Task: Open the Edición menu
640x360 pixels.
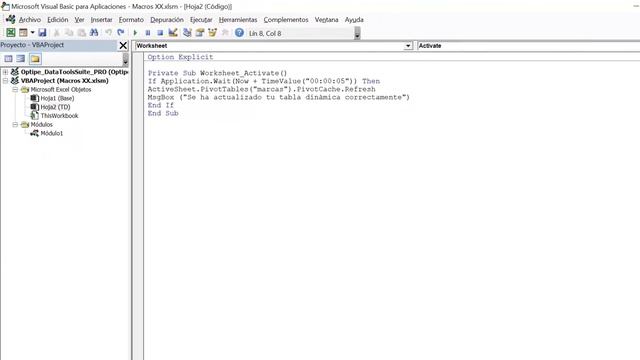Action: point(58,20)
